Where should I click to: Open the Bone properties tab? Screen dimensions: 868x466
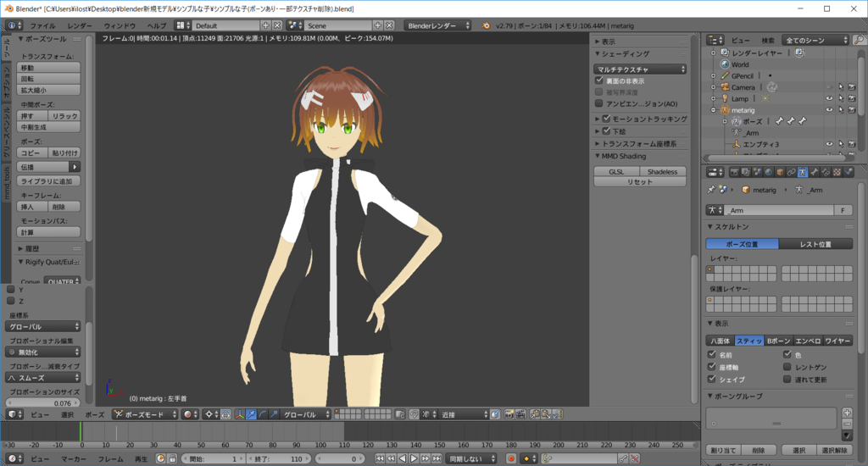coord(815,172)
